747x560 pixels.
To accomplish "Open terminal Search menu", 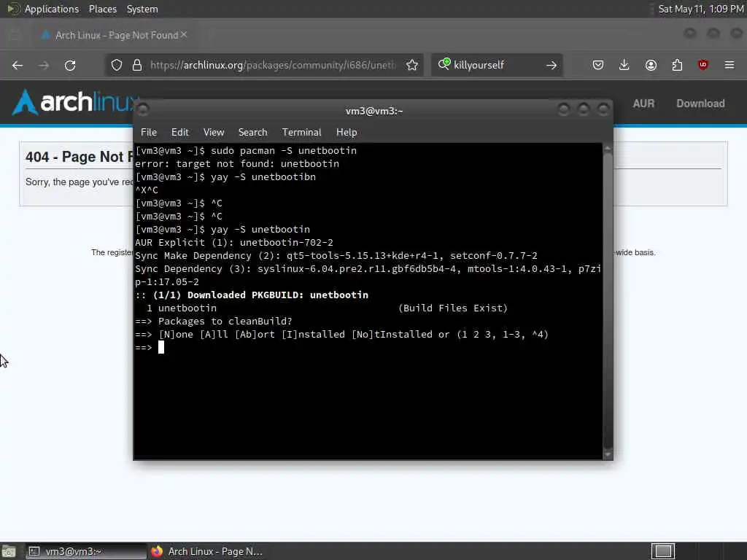I will [252, 133].
